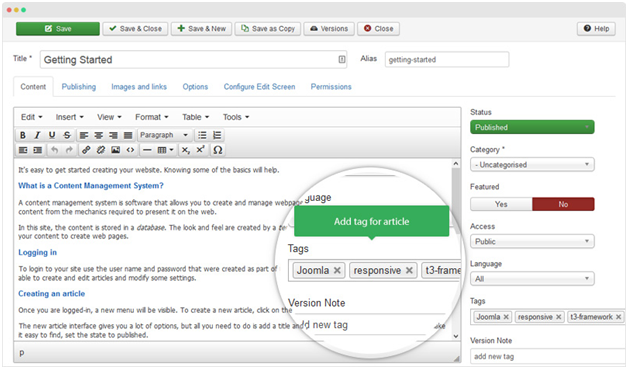This screenshot has height=369, width=628.
Task: Set Featured to No
Action: 563,204
